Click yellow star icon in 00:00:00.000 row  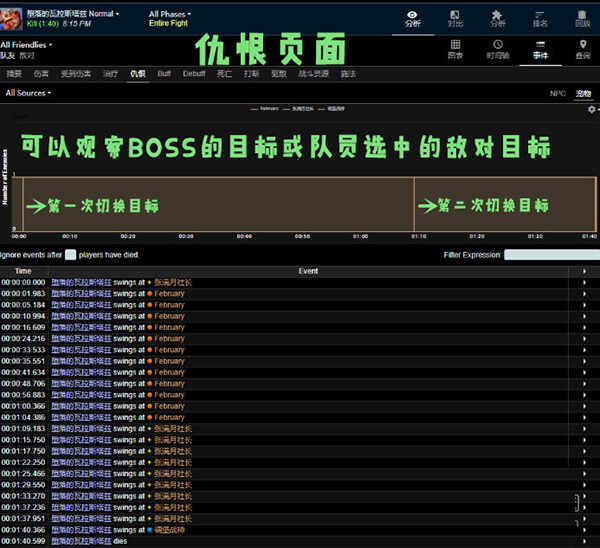point(150,282)
